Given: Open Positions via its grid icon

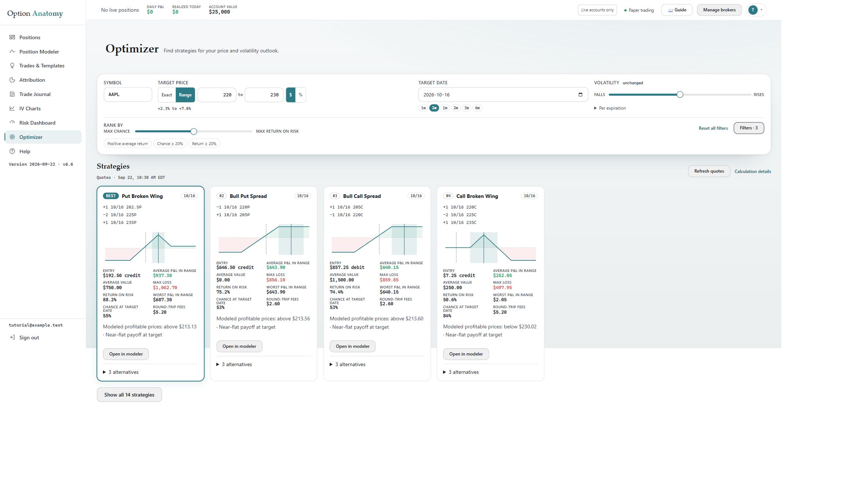Looking at the screenshot, I should point(12,37).
